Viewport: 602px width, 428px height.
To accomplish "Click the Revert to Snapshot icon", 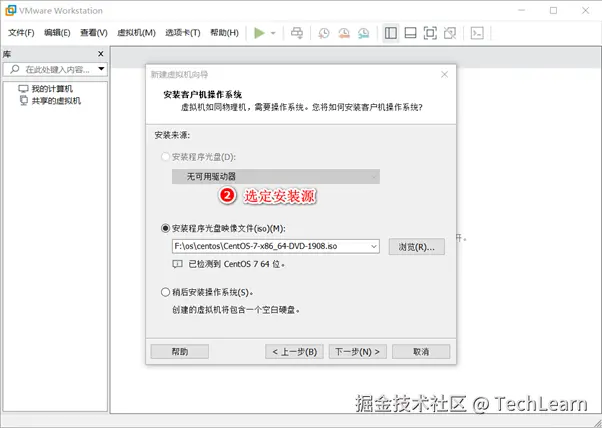I will click(x=344, y=33).
